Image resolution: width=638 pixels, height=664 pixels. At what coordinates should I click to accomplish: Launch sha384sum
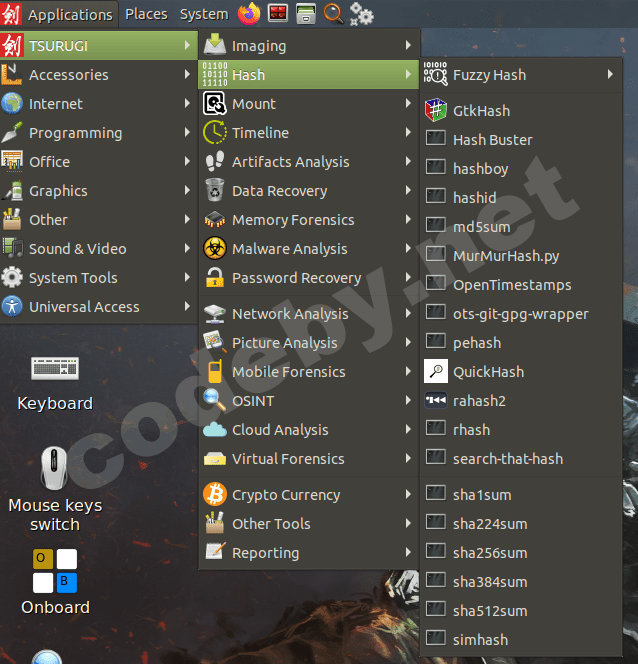pyautogui.click(x=521, y=581)
